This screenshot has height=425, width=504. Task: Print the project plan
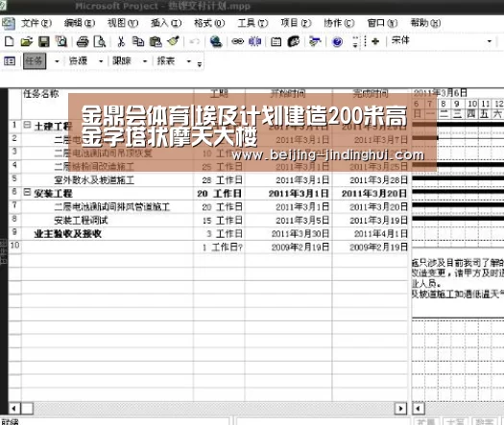click(x=83, y=41)
